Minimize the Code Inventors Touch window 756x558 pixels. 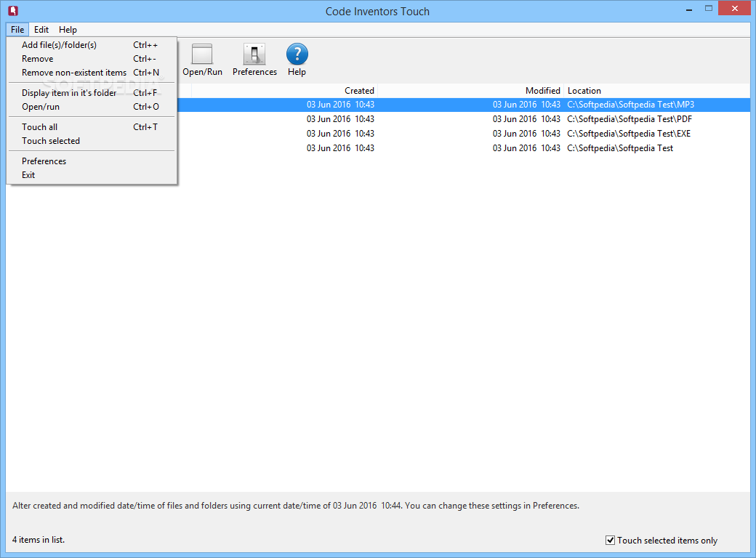pyautogui.click(x=689, y=9)
